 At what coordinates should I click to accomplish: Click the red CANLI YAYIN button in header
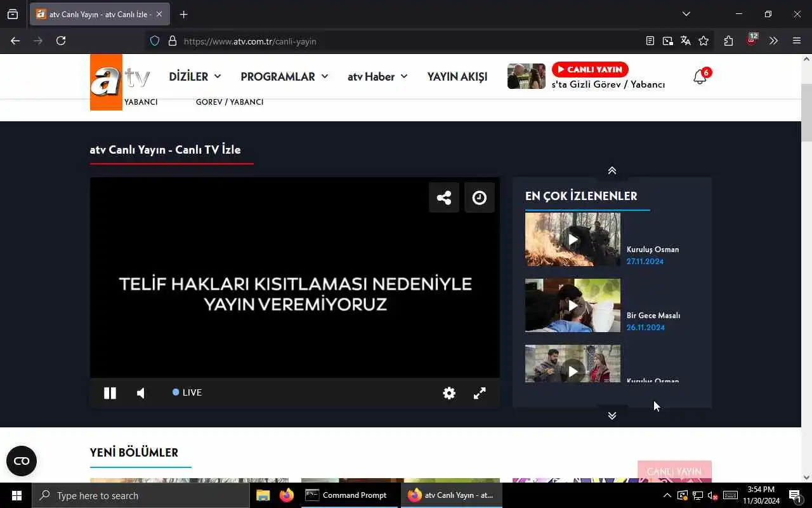pyautogui.click(x=590, y=69)
